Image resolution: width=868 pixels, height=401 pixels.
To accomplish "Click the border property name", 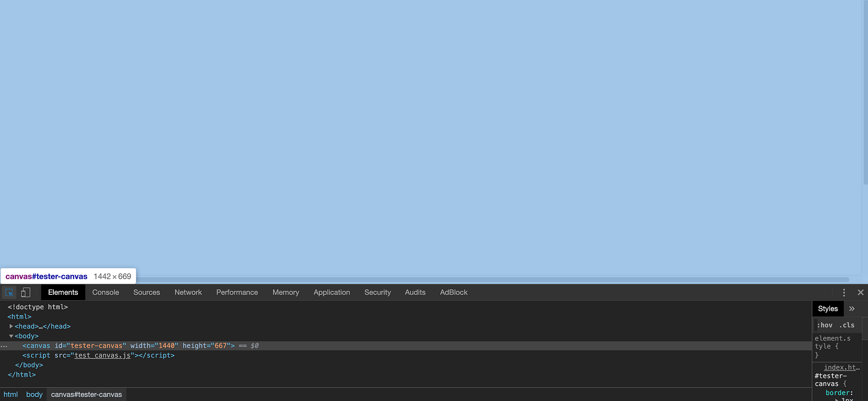I will click(x=838, y=393).
